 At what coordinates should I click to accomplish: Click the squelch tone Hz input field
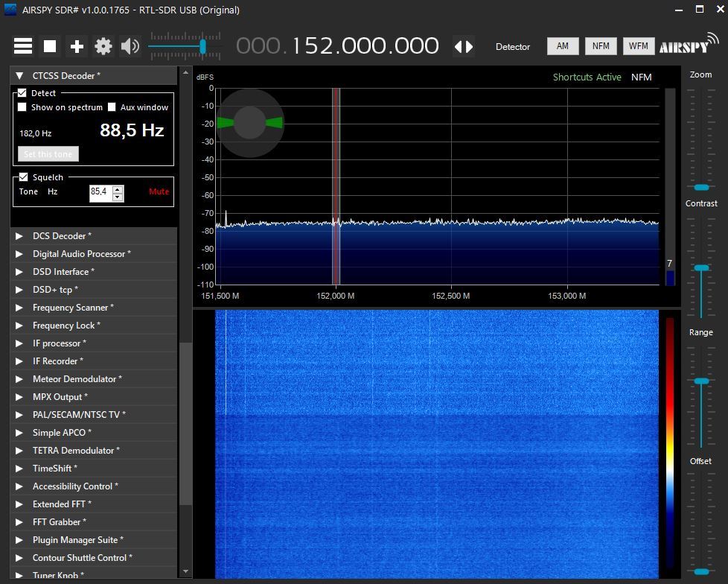point(100,192)
